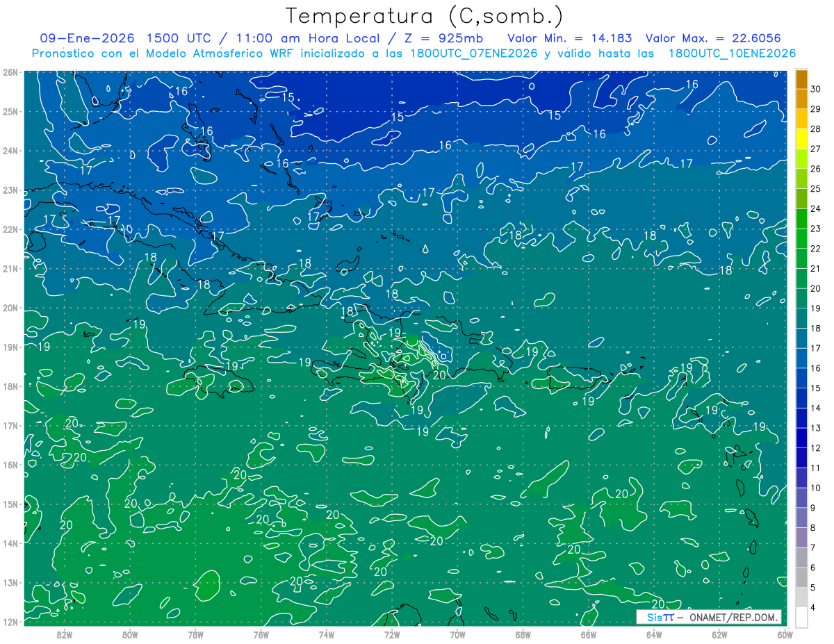Click the "ONAMET/REP.DOM." credit text

(733, 617)
